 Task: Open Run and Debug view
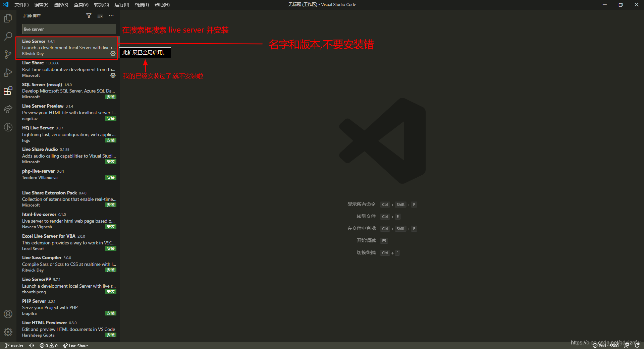click(8, 72)
